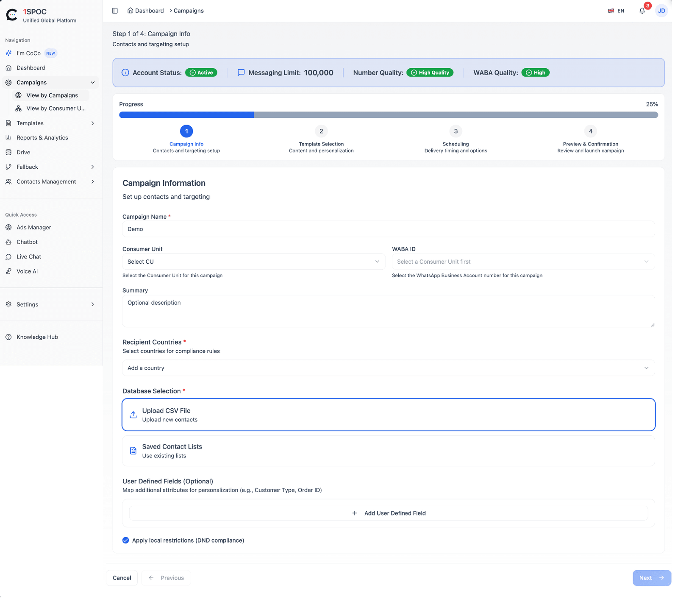
Task: Click Add User Defined Field button
Action: [x=389, y=513]
